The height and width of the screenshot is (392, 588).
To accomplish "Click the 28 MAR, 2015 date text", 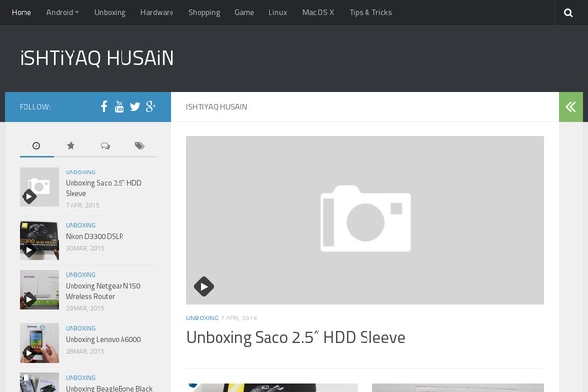I will pos(84,351).
